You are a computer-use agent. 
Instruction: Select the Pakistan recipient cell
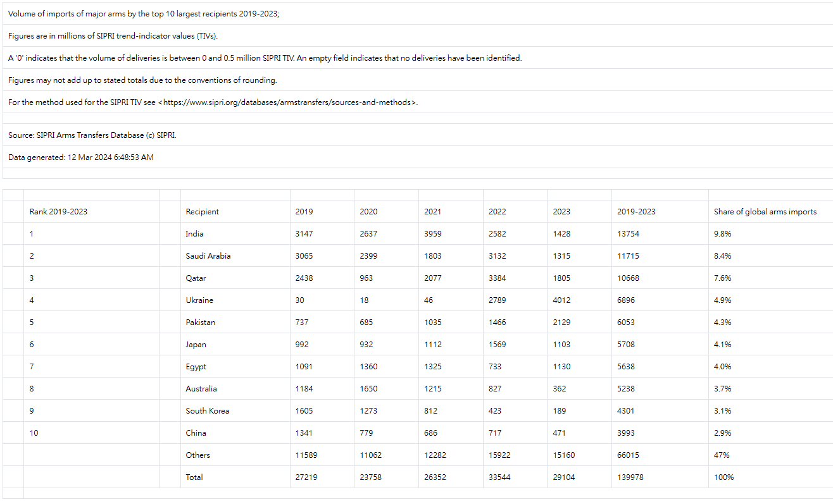click(x=200, y=323)
